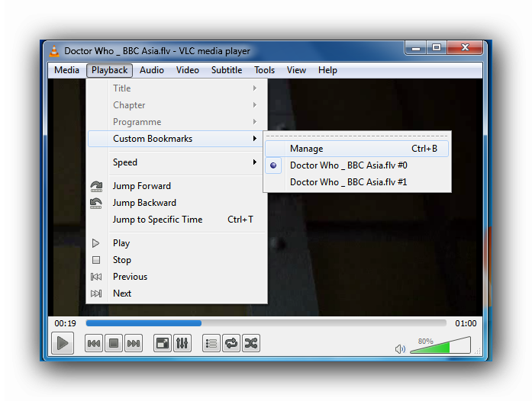
Task: Click the Next text entry in the Playback menu
Action: pyautogui.click(x=122, y=294)
